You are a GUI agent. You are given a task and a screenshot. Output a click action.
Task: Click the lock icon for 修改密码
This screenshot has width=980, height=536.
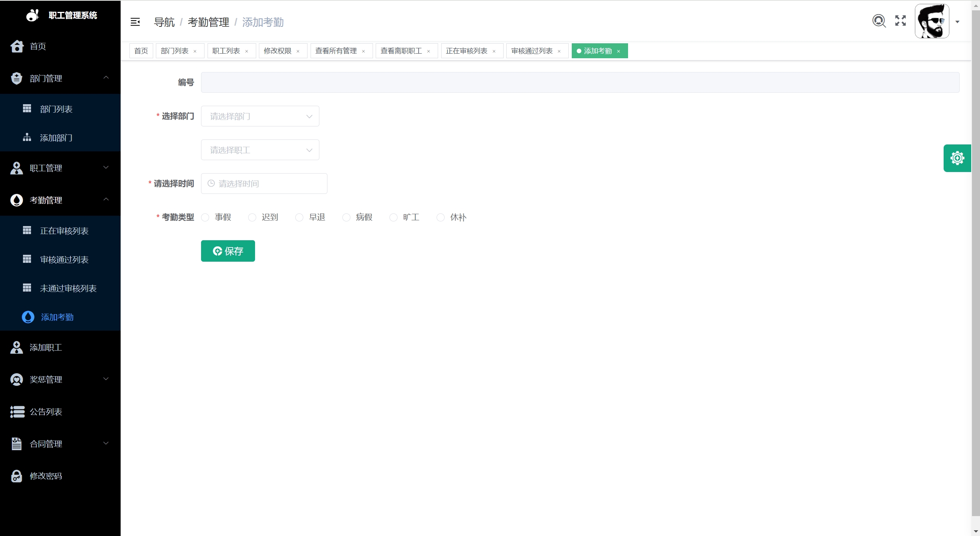tap(16, 476)
